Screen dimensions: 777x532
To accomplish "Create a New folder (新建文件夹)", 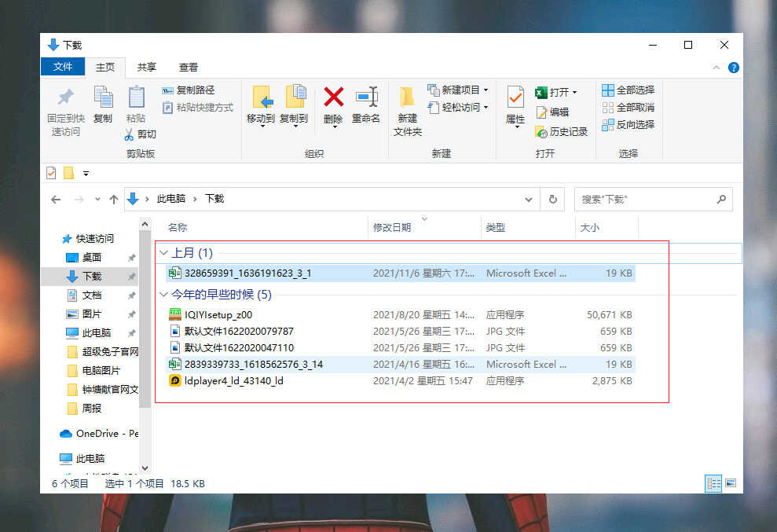I will 407,110.
